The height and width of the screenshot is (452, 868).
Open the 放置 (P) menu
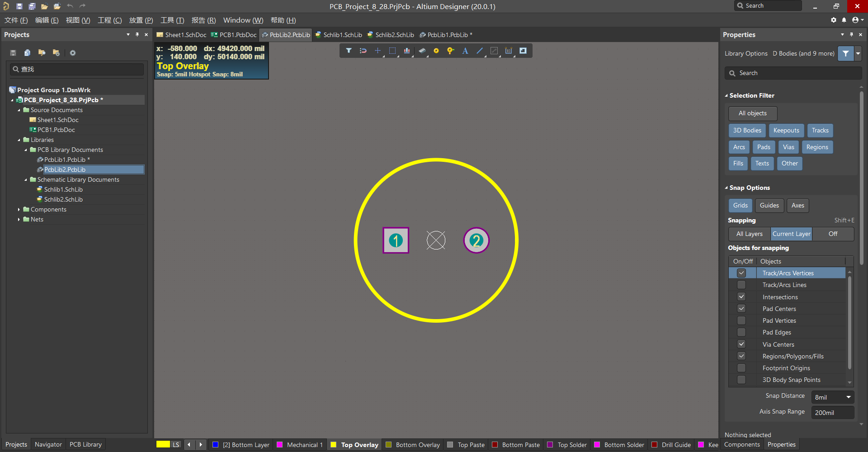coord(141,20)
